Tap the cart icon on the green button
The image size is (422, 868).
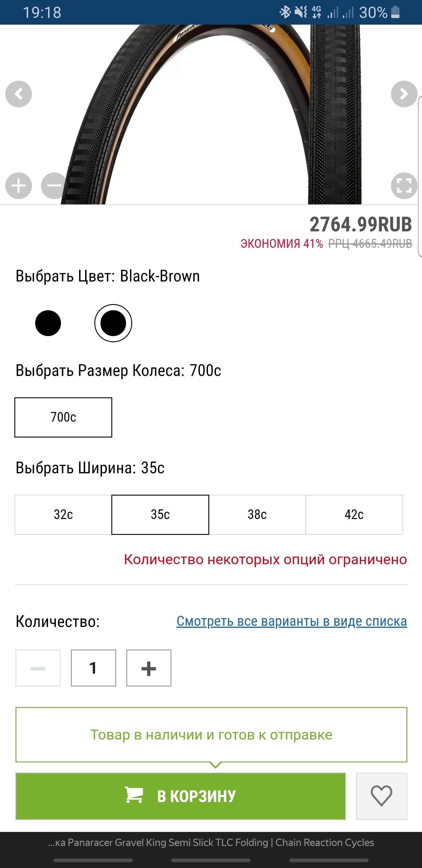coord(134,795)
